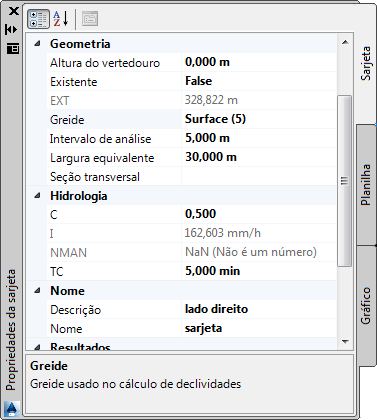
Task: Select the I intensity property label
Action: 52,233
